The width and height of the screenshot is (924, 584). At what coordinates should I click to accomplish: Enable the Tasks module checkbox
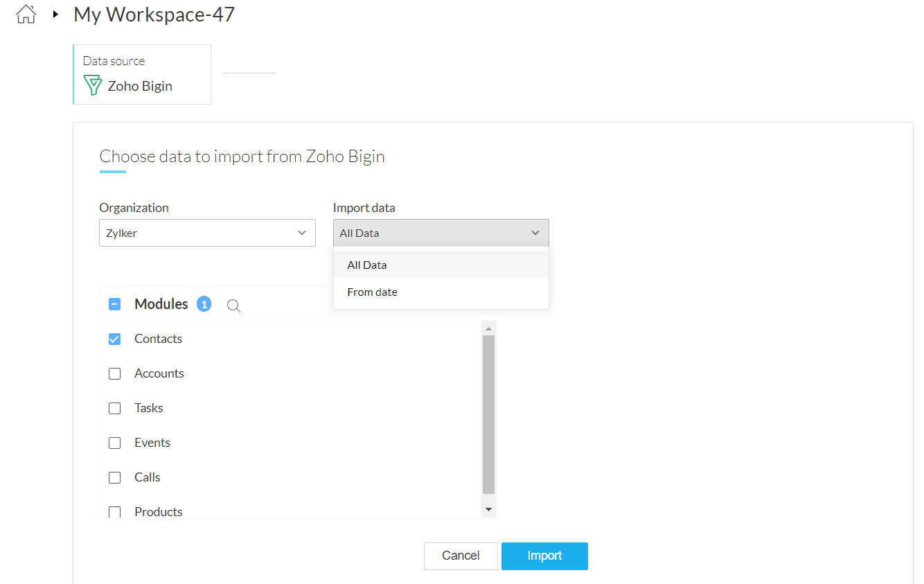(x=115, y=408)
